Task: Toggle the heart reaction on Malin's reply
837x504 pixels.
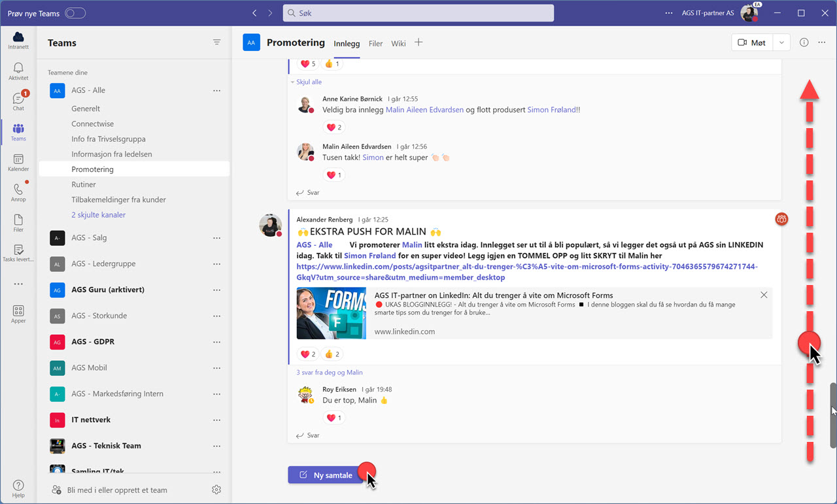Action: [334, 175]
